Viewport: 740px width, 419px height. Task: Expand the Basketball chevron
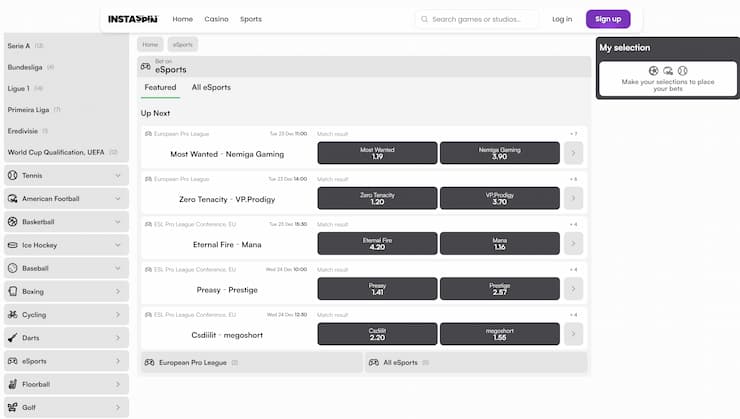pyautogui.click(x=118, y=222)
